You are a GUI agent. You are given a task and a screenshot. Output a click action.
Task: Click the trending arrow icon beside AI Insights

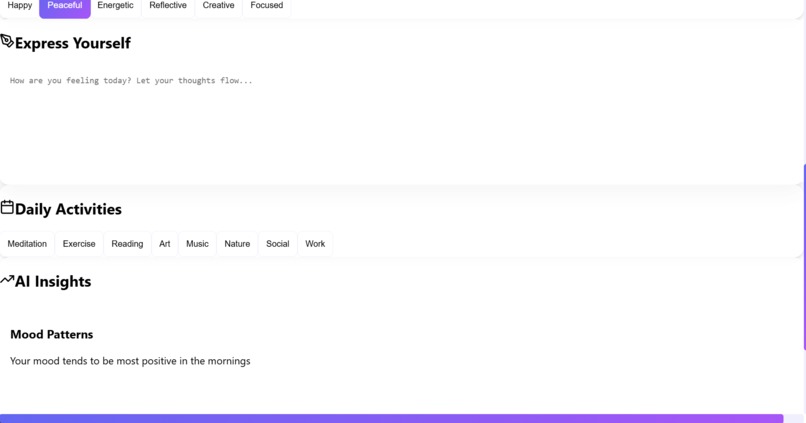(x=7, y=280)
